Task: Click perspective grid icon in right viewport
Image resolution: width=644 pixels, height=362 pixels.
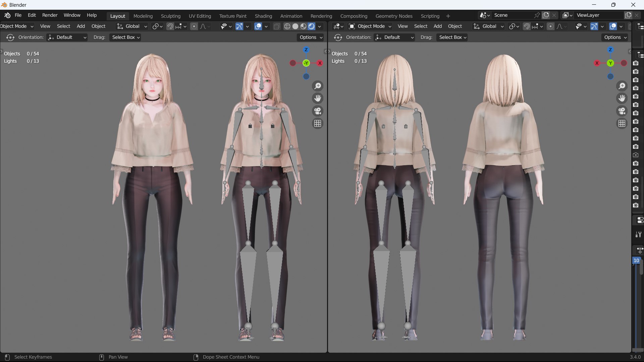Action: pyautogui.click(x=622, y=123)
